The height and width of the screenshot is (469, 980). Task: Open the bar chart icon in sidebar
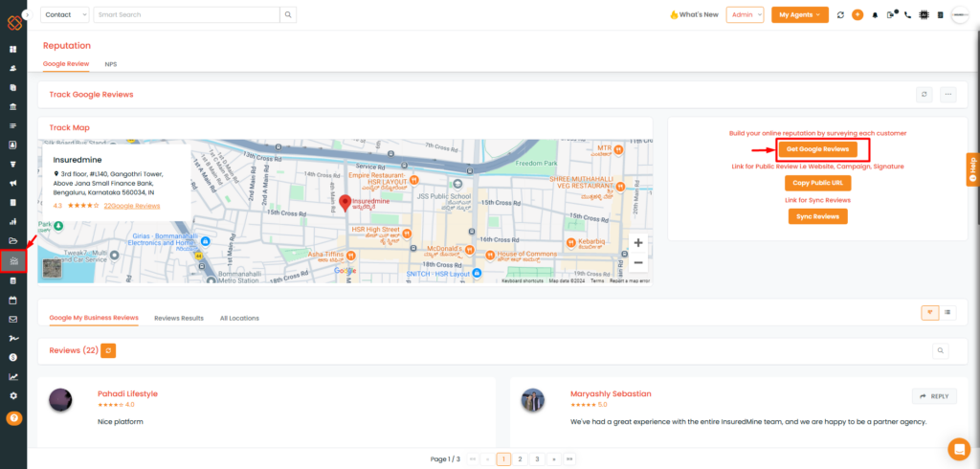pos(13,221)
